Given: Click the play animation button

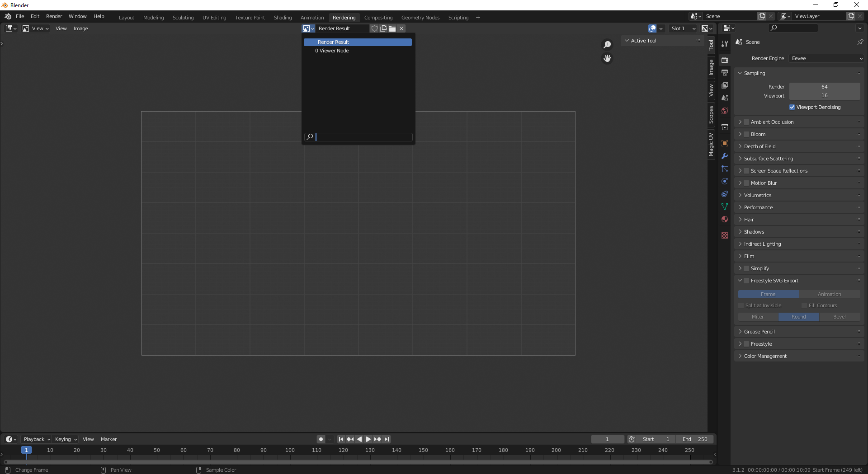Looking at the screenshot, I should (x=368, y=439).
